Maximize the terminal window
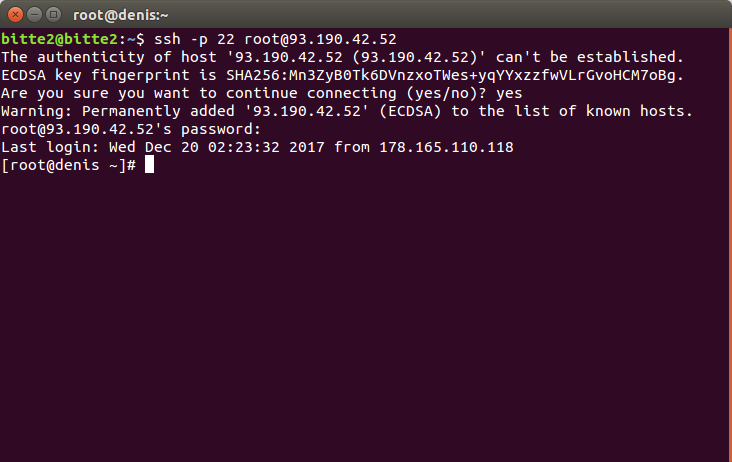 coord(54,15)
